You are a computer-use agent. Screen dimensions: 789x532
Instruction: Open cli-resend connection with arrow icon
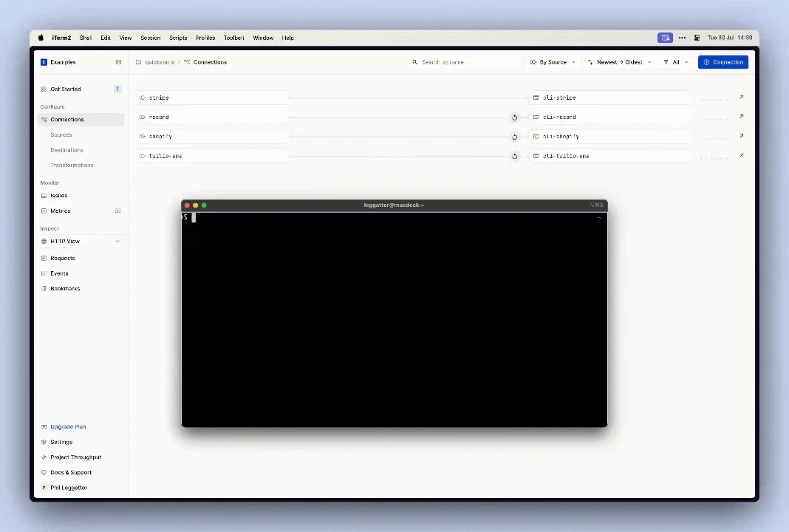pyautogui.click(x=741, y=116)
